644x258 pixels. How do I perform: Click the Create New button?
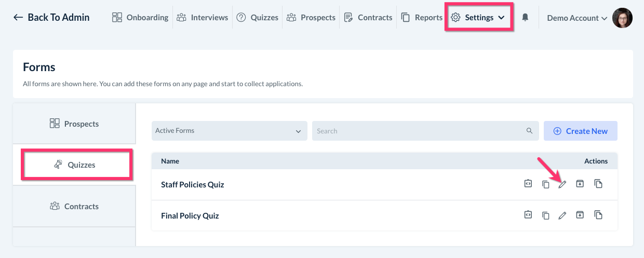pyautogui.click(x=581, y=131)
